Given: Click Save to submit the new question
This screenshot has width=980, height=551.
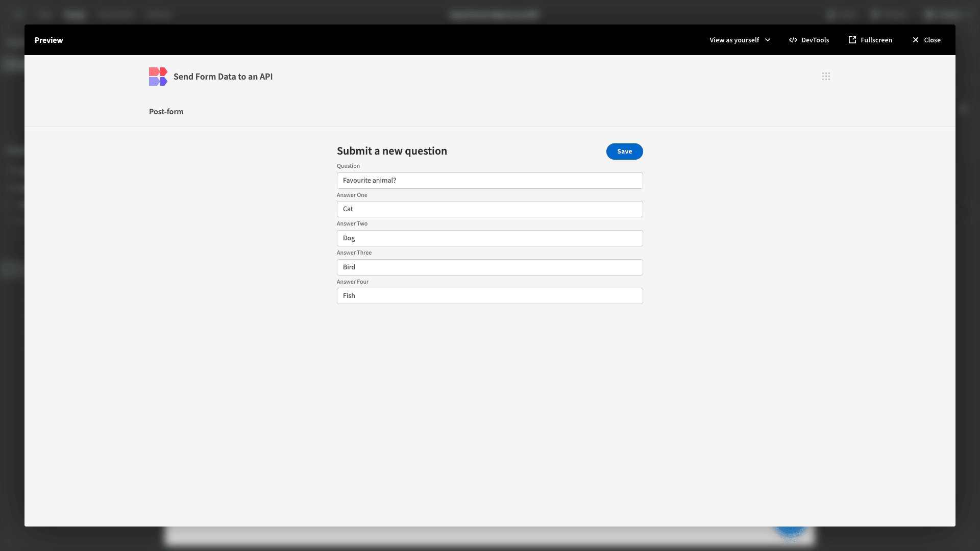Looking at the screenshot, I should click(625, 152).
